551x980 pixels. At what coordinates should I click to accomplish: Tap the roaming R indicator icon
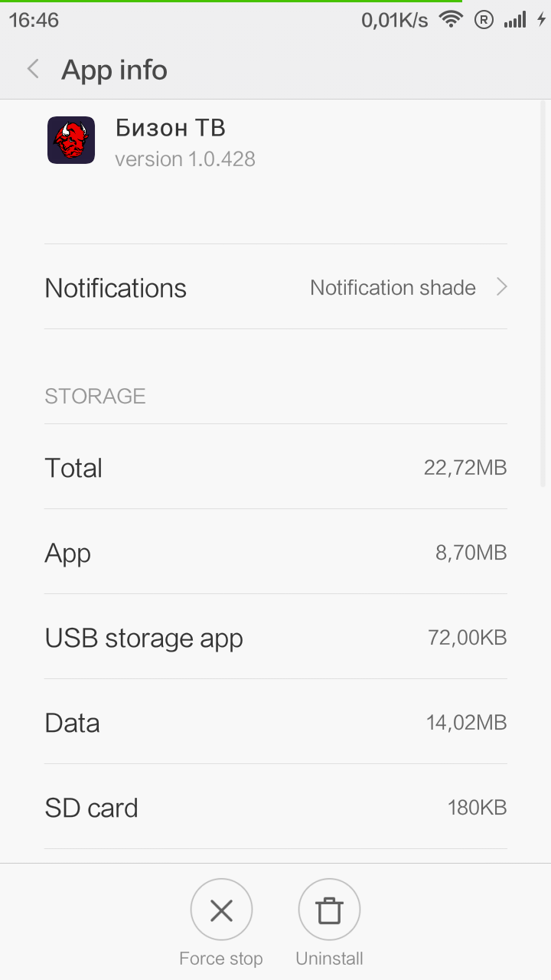(x=484, y=20)
